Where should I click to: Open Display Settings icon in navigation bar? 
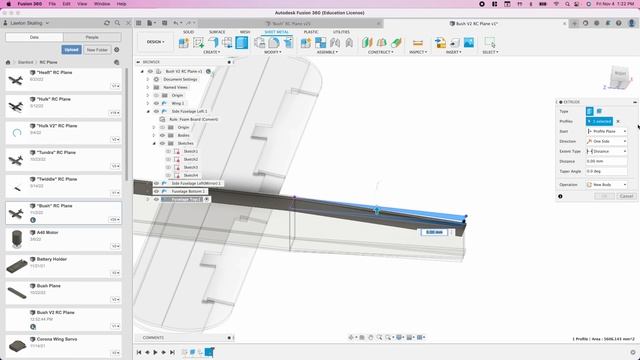point(399,338)
